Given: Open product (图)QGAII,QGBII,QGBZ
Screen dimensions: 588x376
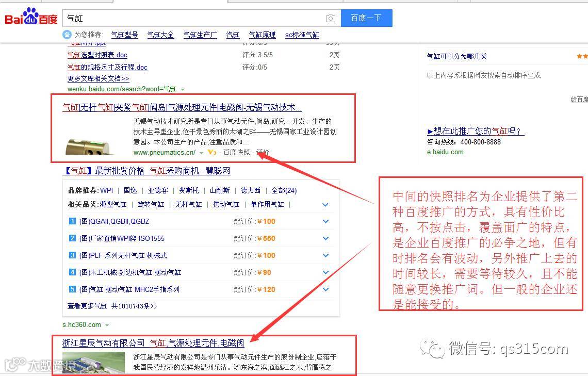Looking at the screenshot, I should tap(114, 221).
